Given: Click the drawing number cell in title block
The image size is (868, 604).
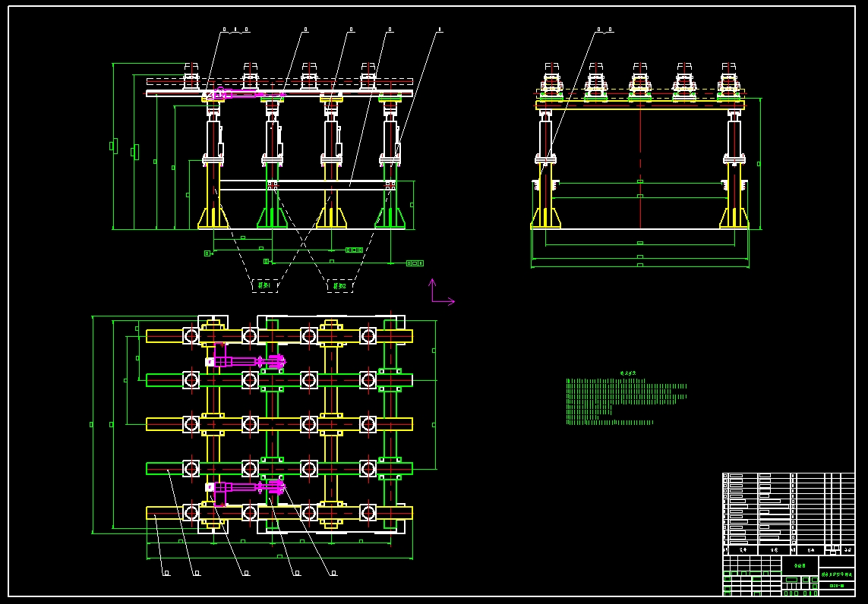Looking at the screenshot, I should (836, 586).
